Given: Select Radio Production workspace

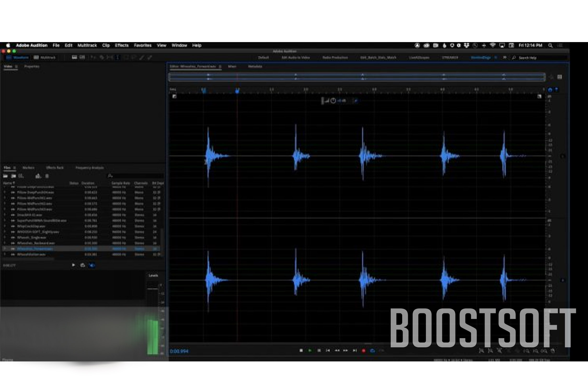Looking at the screenshot, I should pos(335,57).
